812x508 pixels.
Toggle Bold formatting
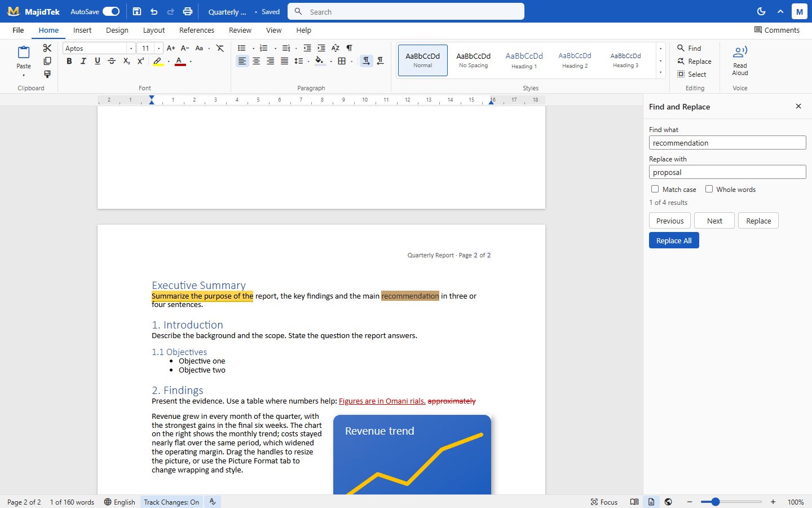point(69,61)
